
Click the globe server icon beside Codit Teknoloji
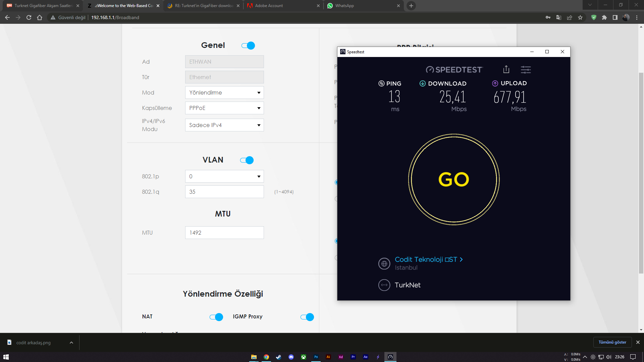(384, 264)
